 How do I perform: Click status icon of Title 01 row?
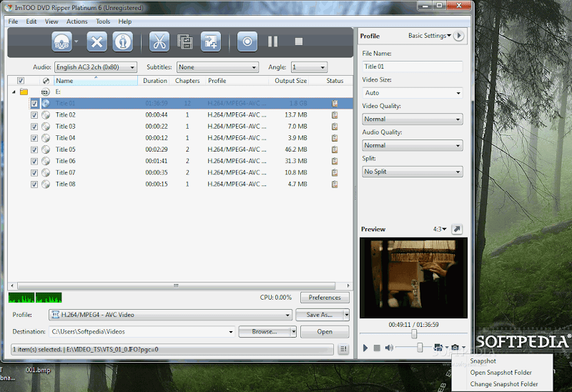pyautogui.click(x=335, y=103)
